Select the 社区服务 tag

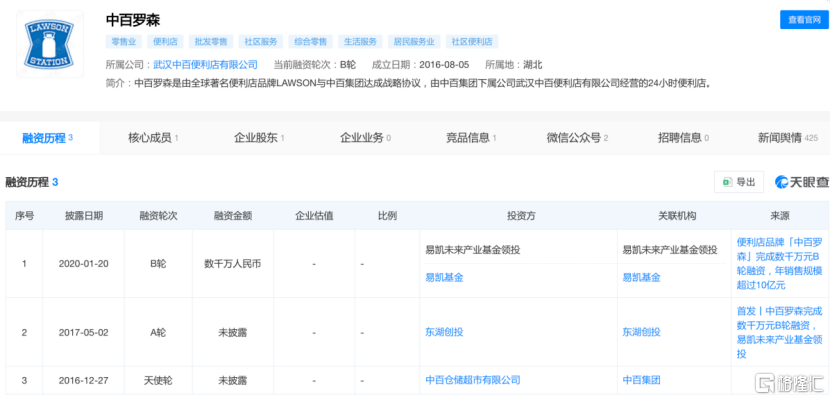click(x=261, y=42)
